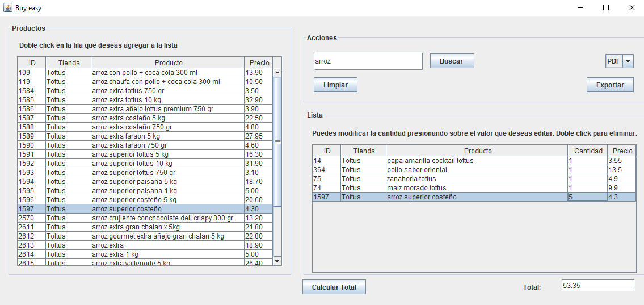The height and width of the screenshot is (305, 644).
Task: Select row arroz superior tottus 750 gr
Action: pos(145,172)
